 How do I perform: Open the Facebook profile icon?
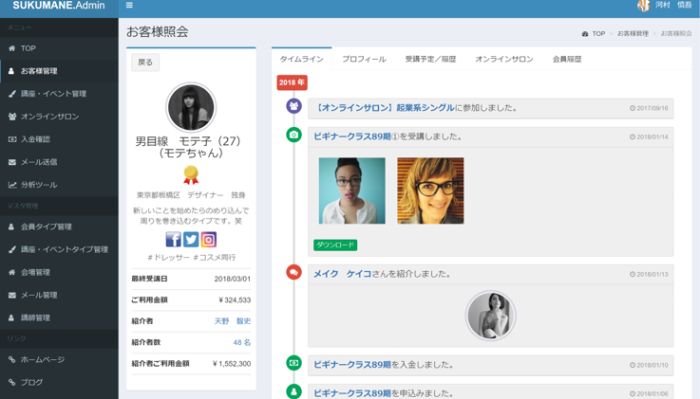pos(173,240)
